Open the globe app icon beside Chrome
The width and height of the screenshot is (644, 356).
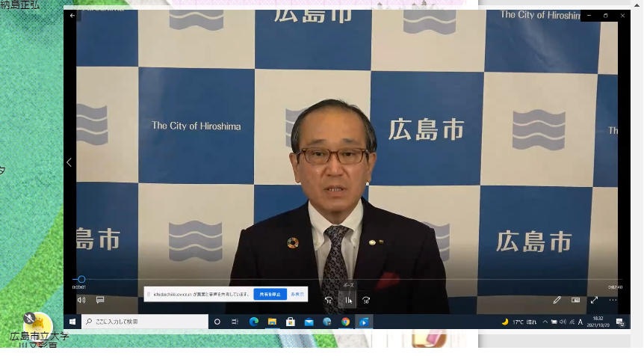point(327,322)
